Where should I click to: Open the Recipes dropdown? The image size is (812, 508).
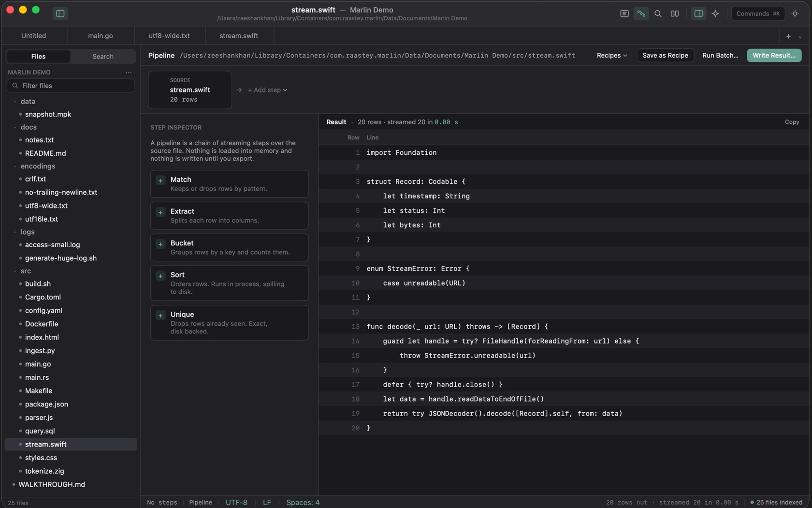pyautogui.click(x=612, y=56)
